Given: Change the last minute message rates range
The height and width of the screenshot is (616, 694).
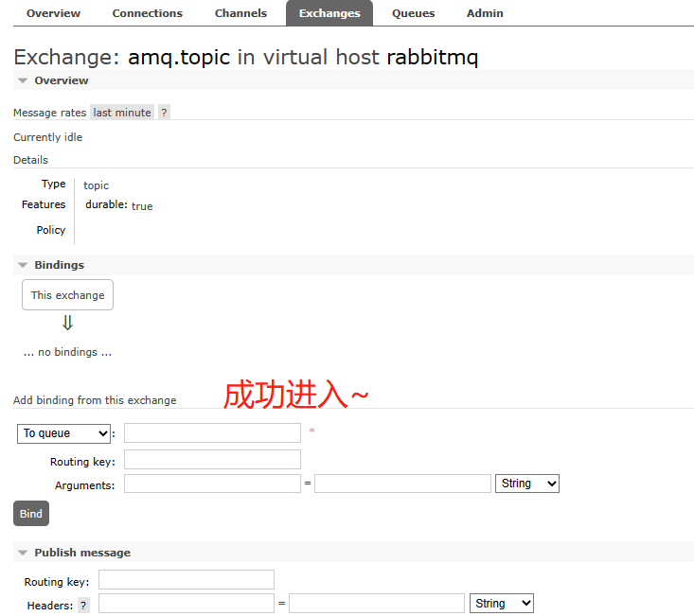Looking at the screenshot, I should 122,113.
